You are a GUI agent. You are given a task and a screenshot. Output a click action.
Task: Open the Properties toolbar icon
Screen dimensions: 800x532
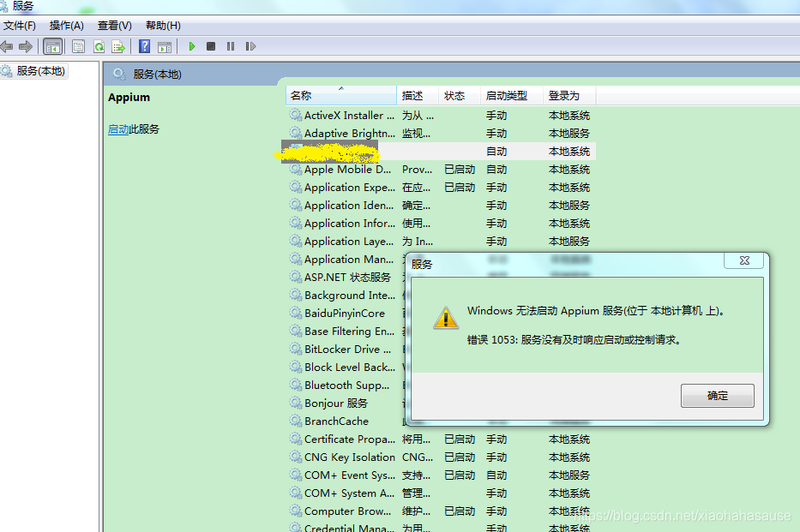[78, 47]
